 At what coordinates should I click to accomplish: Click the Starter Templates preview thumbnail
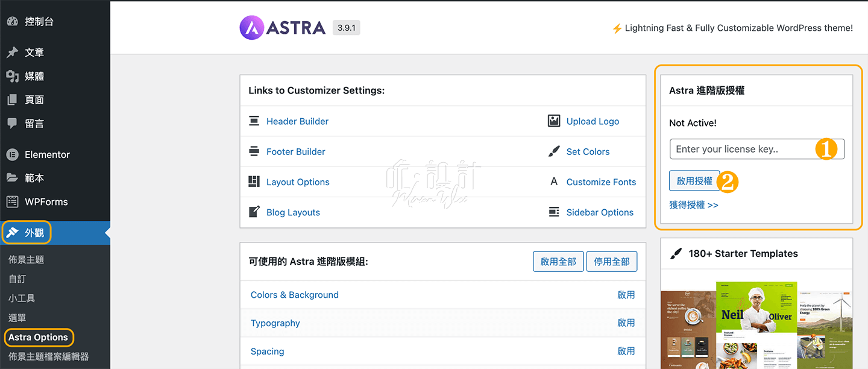coord(756,320)
